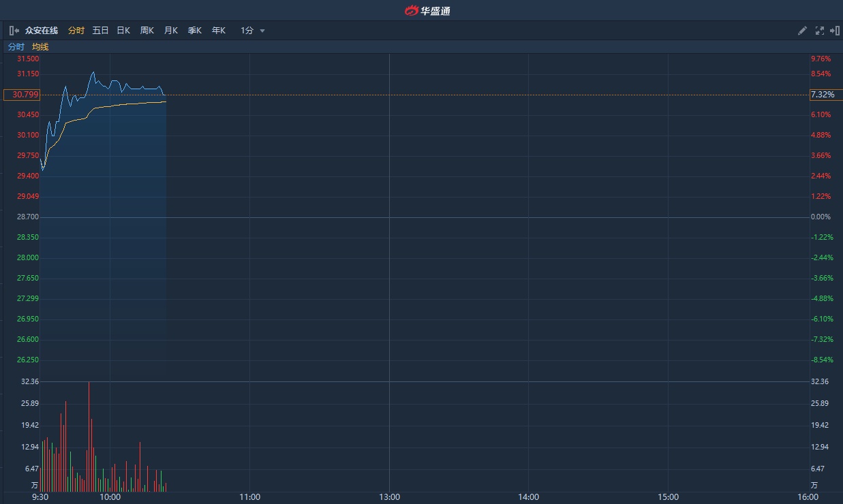843x504 pixels.
Task: Collapse the left side panel icon
Action: point(14,31)
